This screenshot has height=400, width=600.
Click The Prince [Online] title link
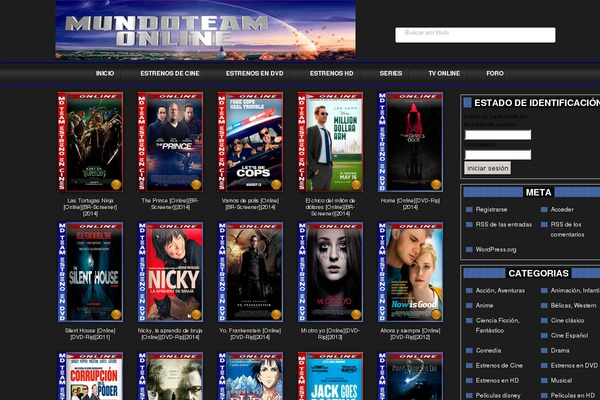pyautogui.click(x=170, y=204)
